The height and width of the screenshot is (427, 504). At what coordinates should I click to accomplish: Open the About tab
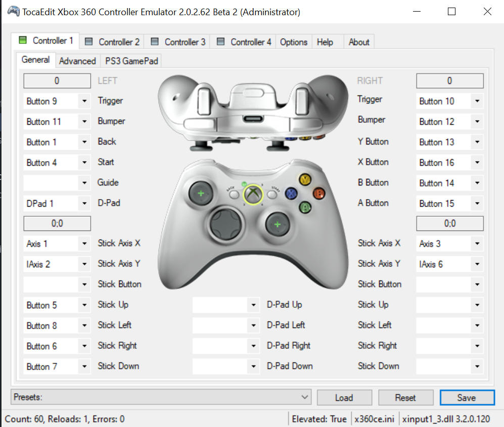tap(359, 42)
